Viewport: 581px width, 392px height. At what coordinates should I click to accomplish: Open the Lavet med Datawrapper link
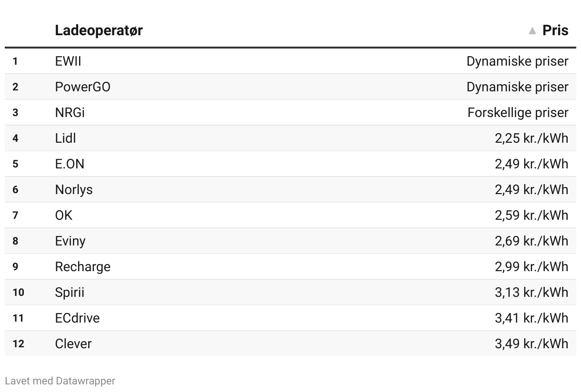tap(60, 381)
